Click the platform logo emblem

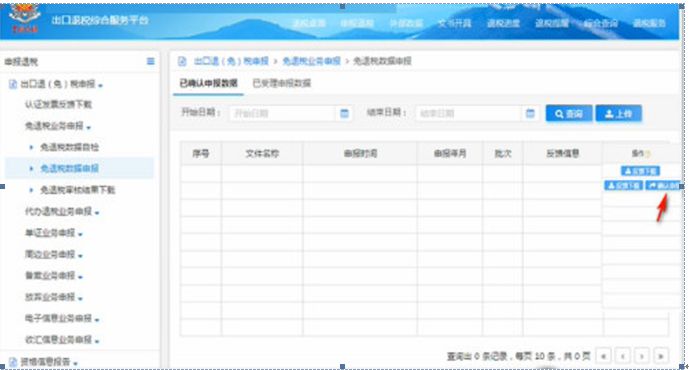(x=25, y=18)
